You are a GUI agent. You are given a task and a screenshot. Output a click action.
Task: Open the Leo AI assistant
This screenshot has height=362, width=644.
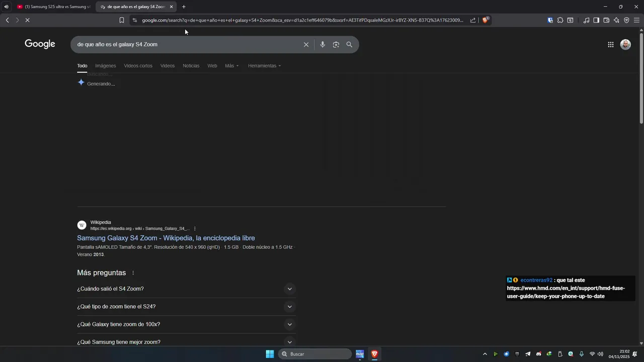click(x=616, y=20)
